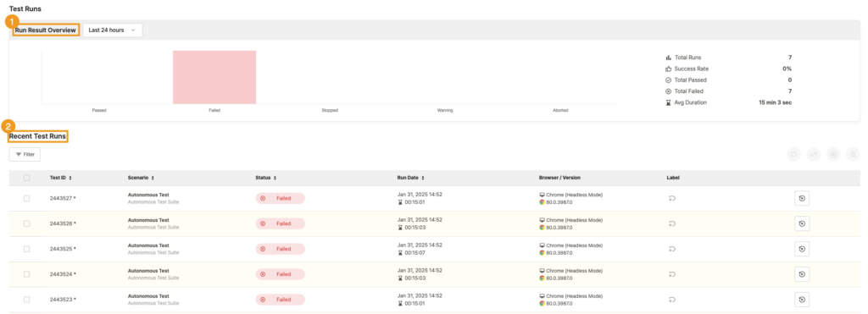Image resolution: width=868 pixels, height=314 pixels.
Task: Click the Failed status badge for 2443523
Action: click(280, 299)
